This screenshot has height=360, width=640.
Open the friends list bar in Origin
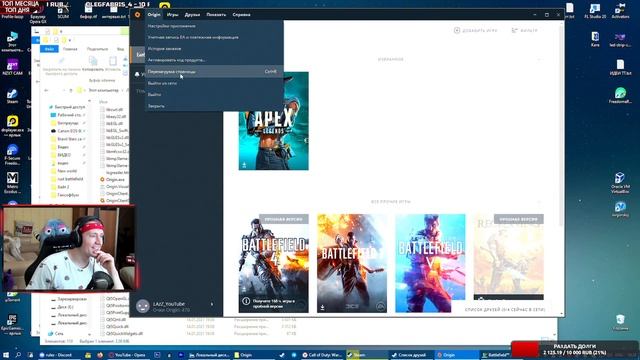[504, 310]
